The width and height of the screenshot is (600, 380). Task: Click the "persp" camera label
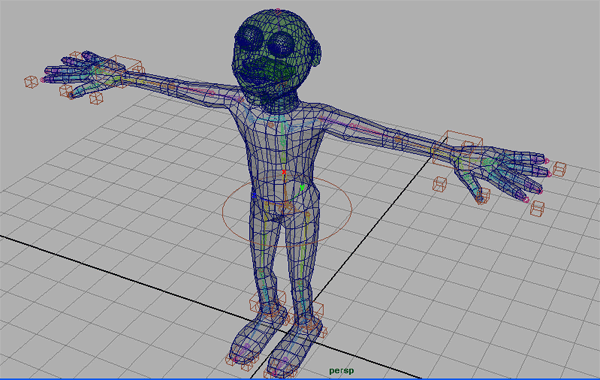(341, 371)
